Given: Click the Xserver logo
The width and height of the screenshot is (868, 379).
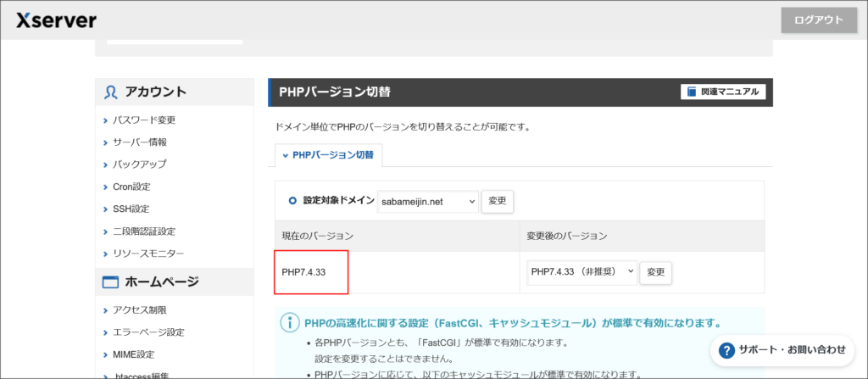Looking at the screenshot, I should [x=56, y=20].
